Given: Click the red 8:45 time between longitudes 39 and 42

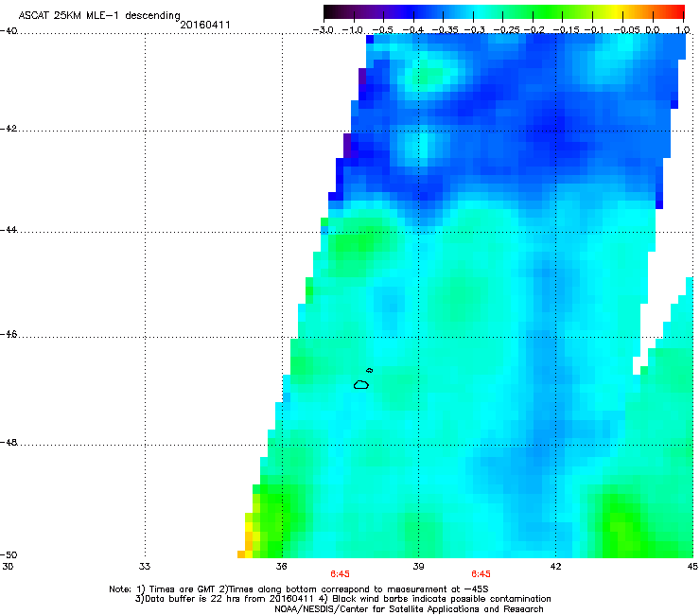Looking at the screenshot, I should click(x=481, y=574).
